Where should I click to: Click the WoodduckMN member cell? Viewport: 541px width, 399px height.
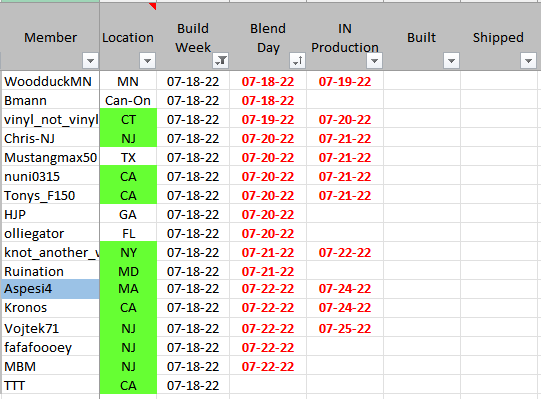50,82
